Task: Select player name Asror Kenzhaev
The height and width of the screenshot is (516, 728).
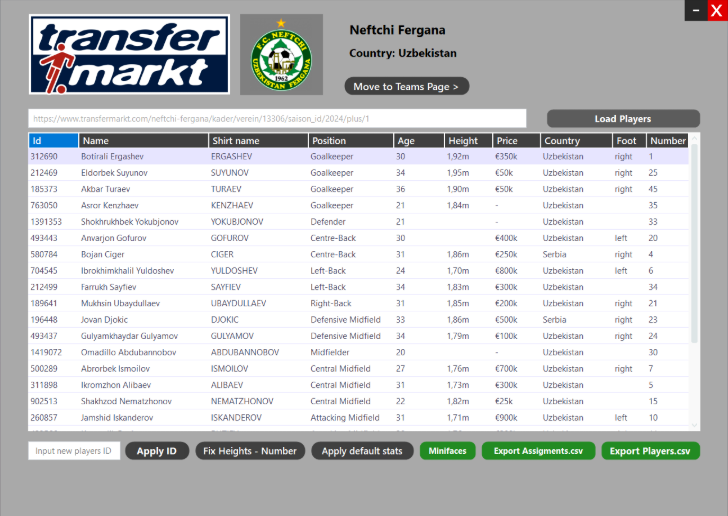Action: point(110,205)
